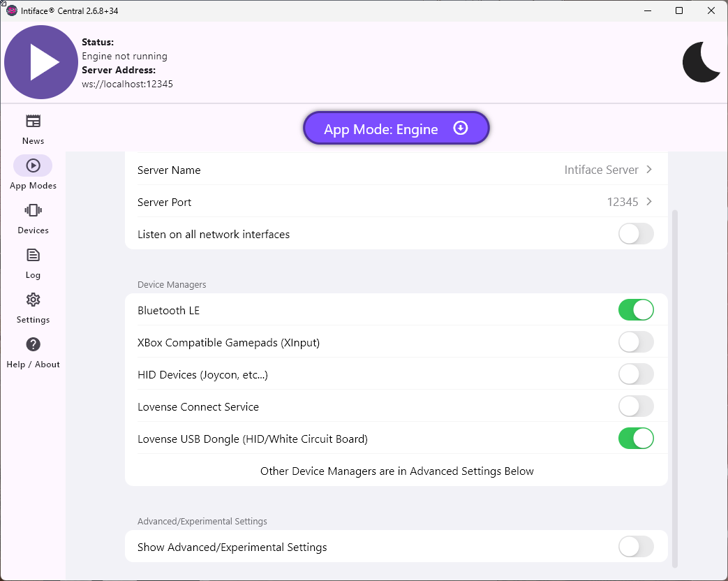Image resolution: width=728 pixels, height=581 pixels.
Task: Show Advanced/Experimental Settings toggle
Action: 636,547
